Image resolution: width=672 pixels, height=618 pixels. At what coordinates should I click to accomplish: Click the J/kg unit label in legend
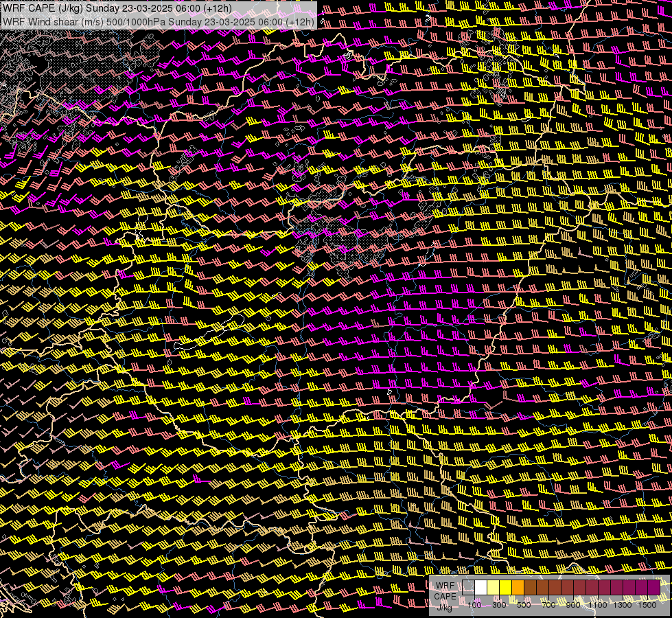click(x=444, y=608)
